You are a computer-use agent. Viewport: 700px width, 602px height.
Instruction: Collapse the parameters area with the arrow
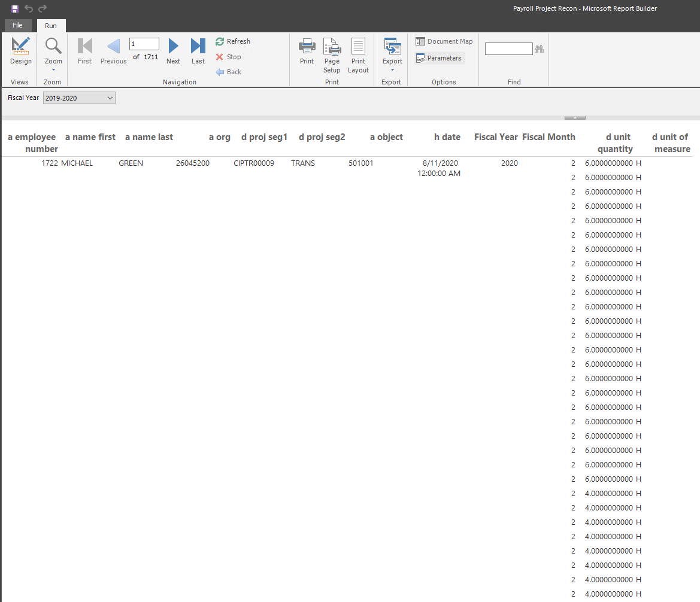(x=575, y=117)
